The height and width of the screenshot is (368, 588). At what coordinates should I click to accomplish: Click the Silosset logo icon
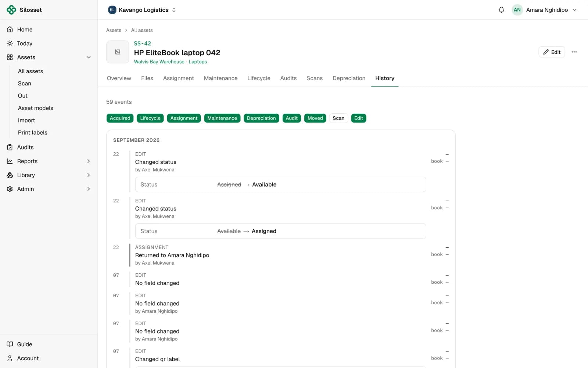click(11, 10)
